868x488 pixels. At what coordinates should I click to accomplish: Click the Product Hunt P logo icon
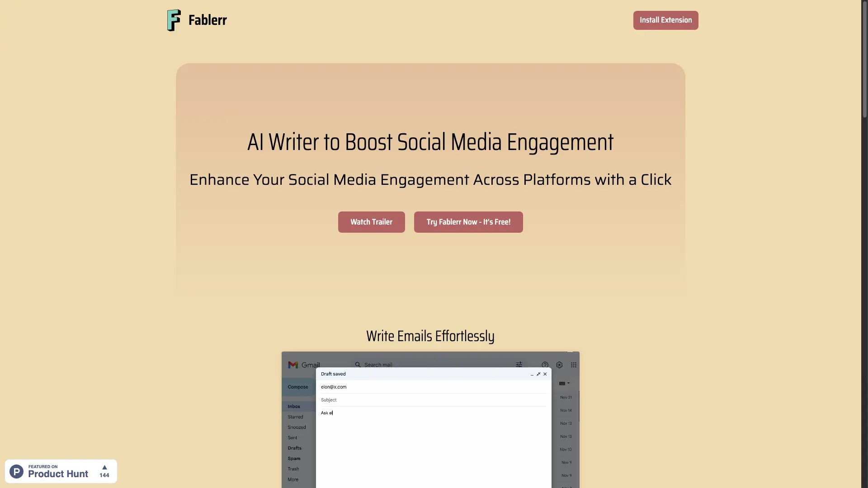click(17, 471)
